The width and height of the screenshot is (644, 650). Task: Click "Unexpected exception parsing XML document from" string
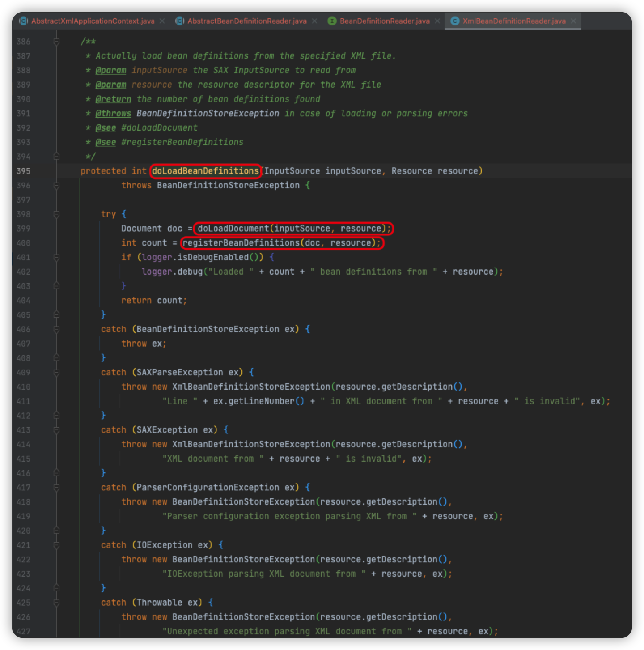[287, 631]
